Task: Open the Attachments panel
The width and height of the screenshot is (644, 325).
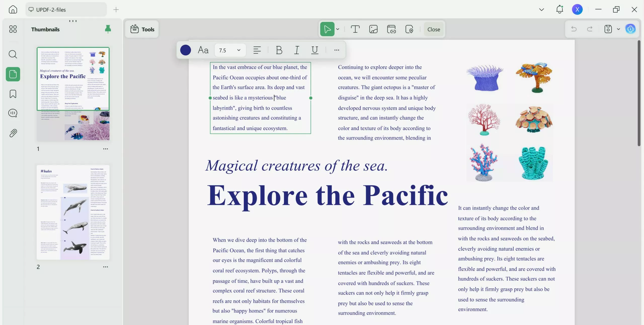Action: [13, 133]
